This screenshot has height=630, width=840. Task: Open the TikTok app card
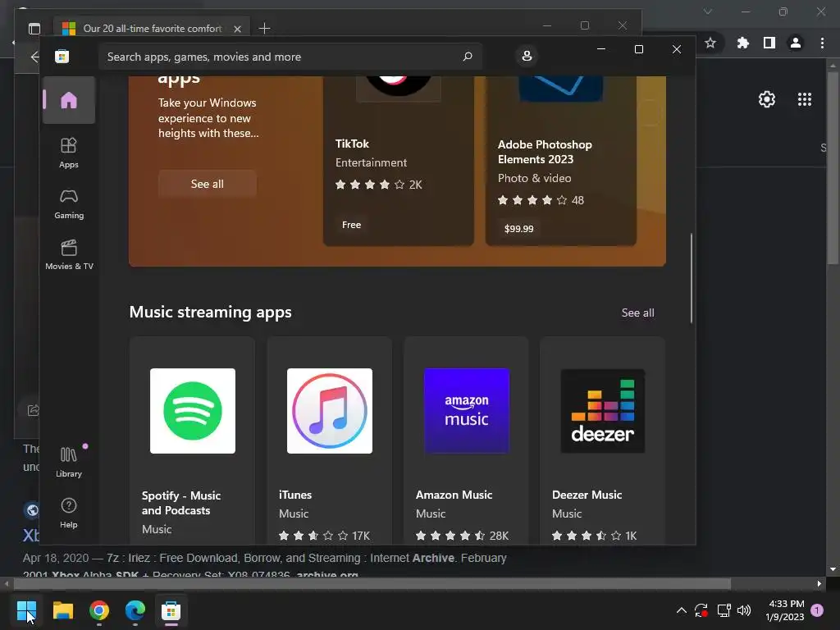pyautogui.click(x=399, y=161)
